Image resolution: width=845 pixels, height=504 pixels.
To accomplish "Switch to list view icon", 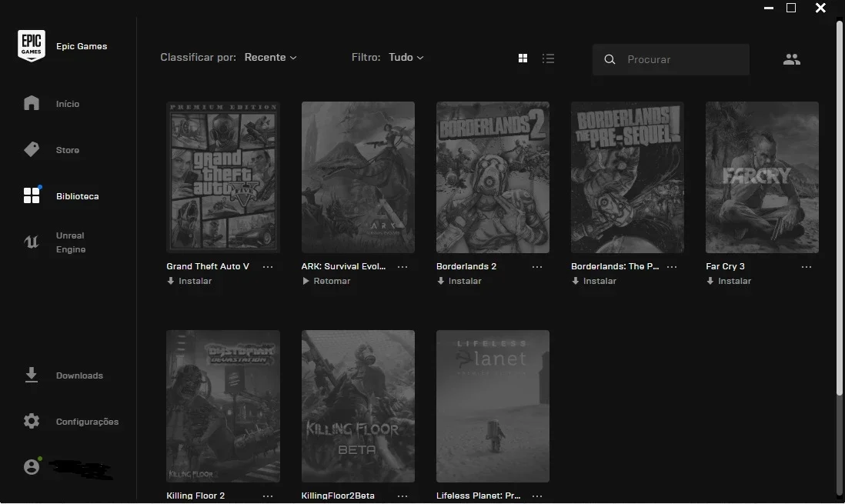I will pyautogui.click(x=548, y=58).
